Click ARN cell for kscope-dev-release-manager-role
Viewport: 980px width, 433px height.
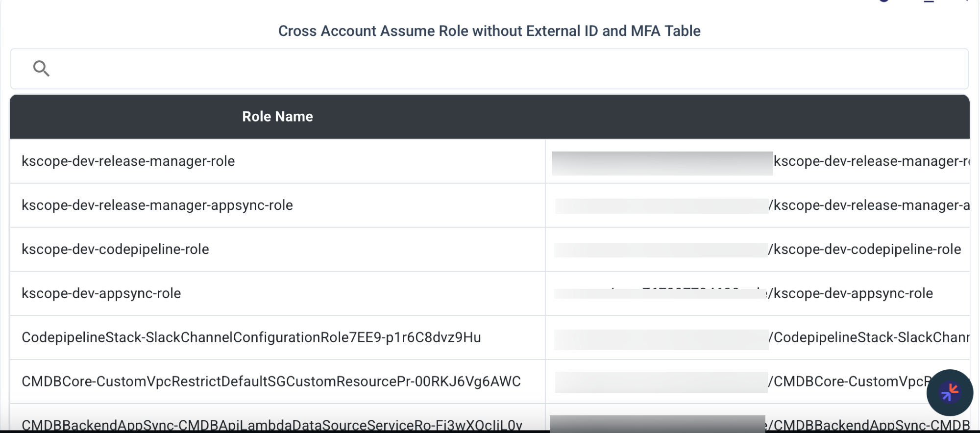(758, 161)
